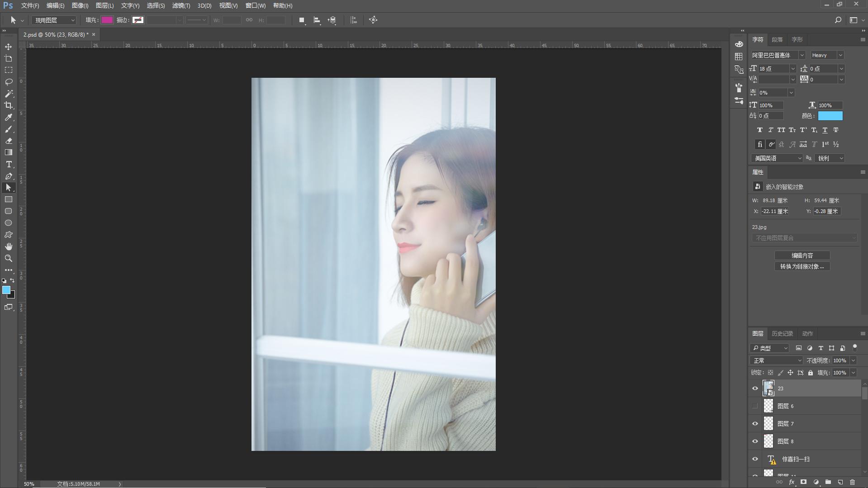Select the Crop tool
Image resolution: width=868 pixels, height=488 pixels.
click(9, 105)
